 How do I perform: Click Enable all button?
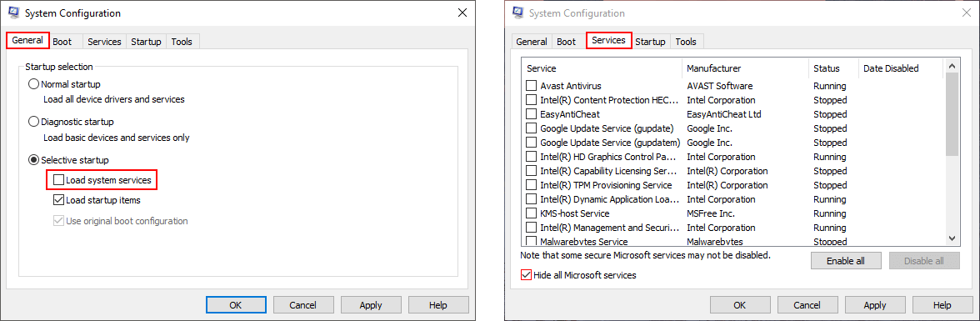[x=847, y=261]
